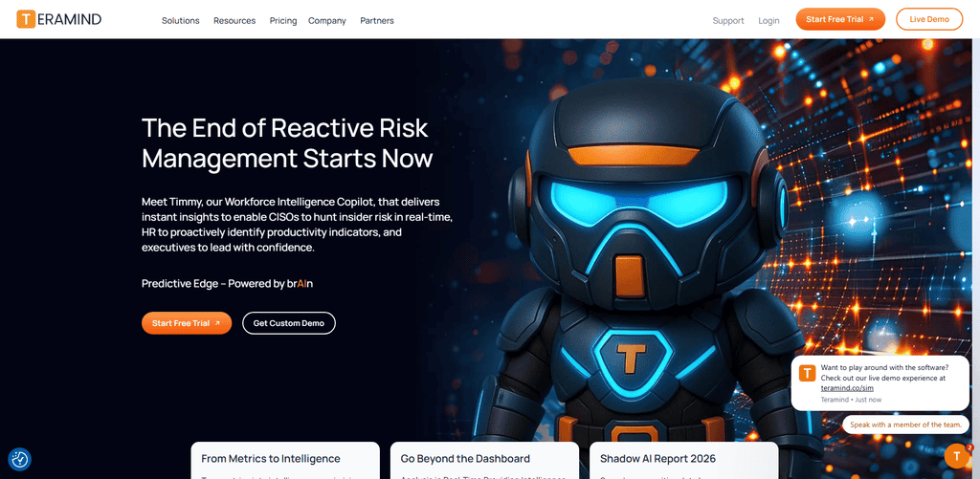The height and width of the screenshot is (479, 980).
Task: Click the text Predictive Edge – Powered by brAIn
Action: coord(228,284)
